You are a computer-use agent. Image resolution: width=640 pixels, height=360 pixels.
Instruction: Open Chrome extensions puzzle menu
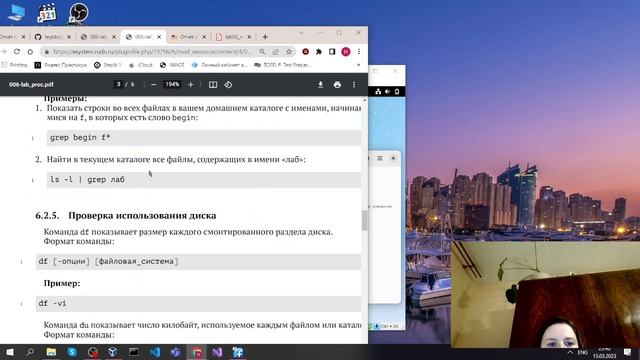pos(319,51)
